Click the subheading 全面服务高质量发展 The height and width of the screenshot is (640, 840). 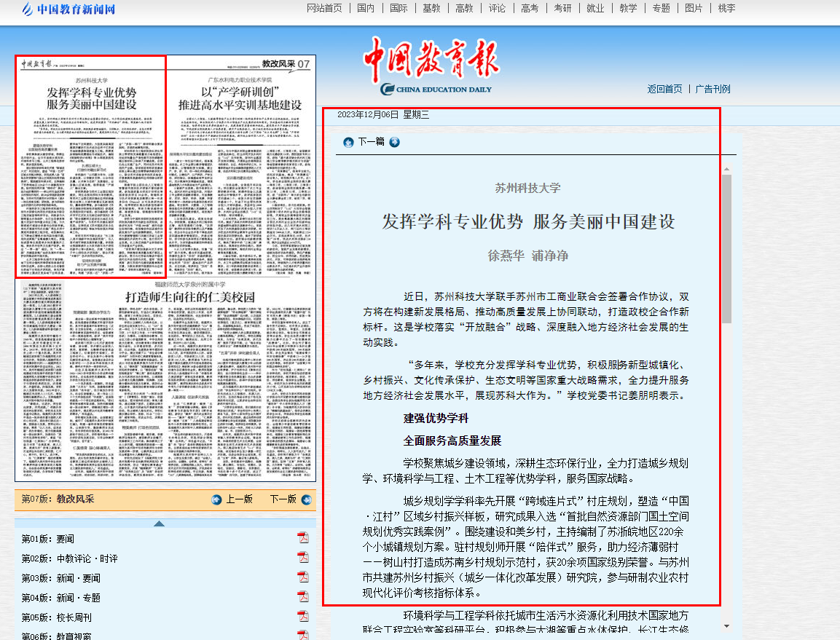click(452, 441)
